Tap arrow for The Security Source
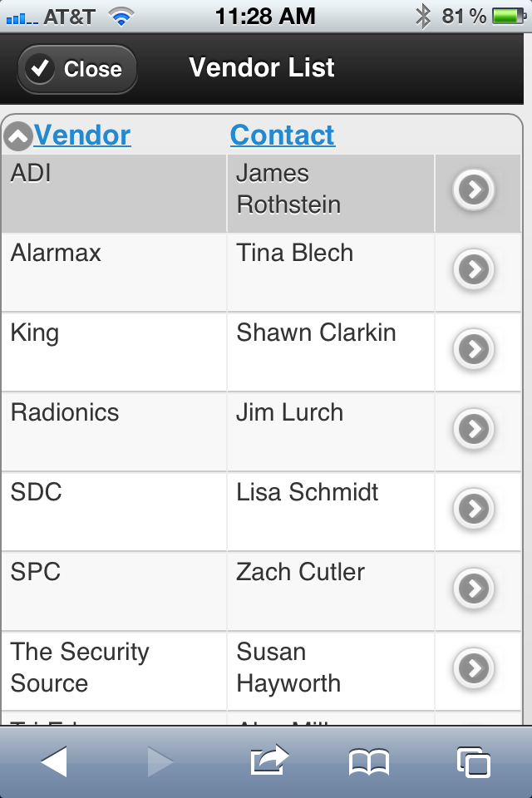The height and width of the screenshot is (798, 532). (x=474, y=668)
